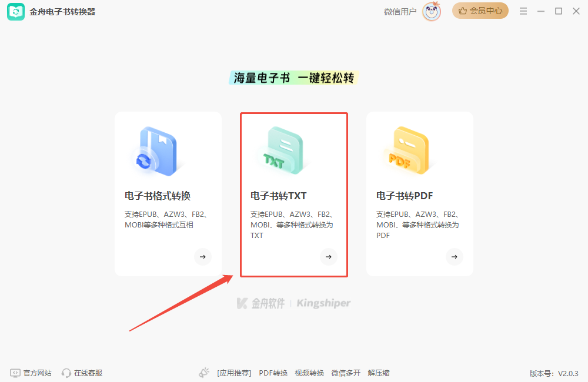
Task: Click the 应用推荐 party popper icon
Action: [x=204, y=373]
